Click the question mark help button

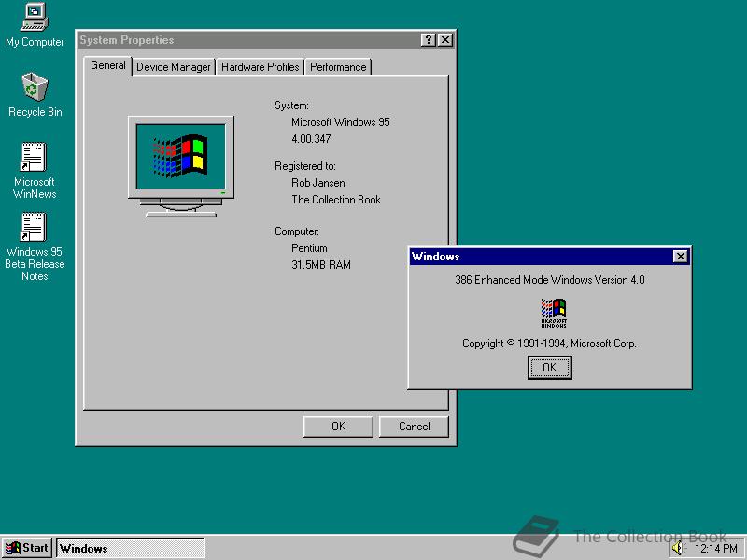(428, 40)
